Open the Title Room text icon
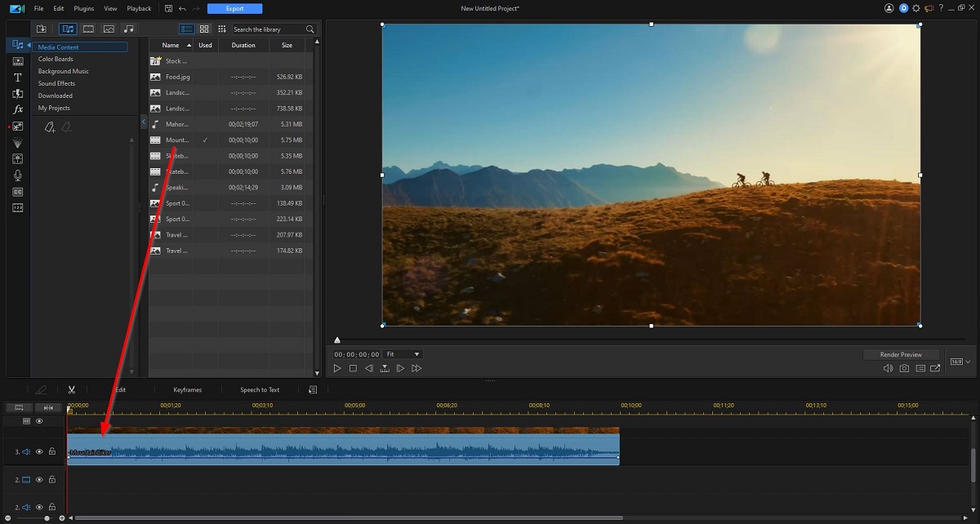This screenshot has height=524, width=980. (18, 77)
